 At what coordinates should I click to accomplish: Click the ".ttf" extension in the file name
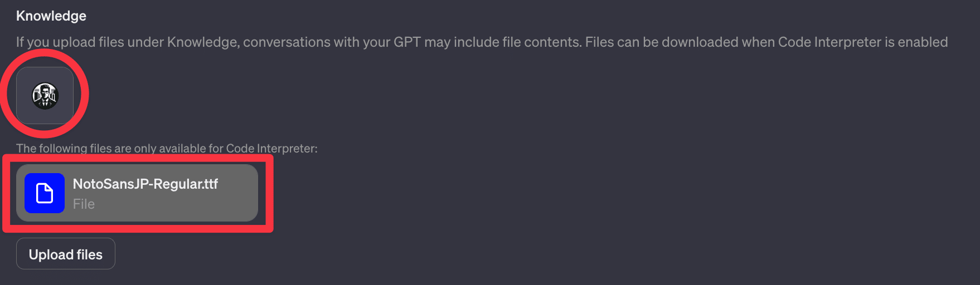click(x=208, y=184)
